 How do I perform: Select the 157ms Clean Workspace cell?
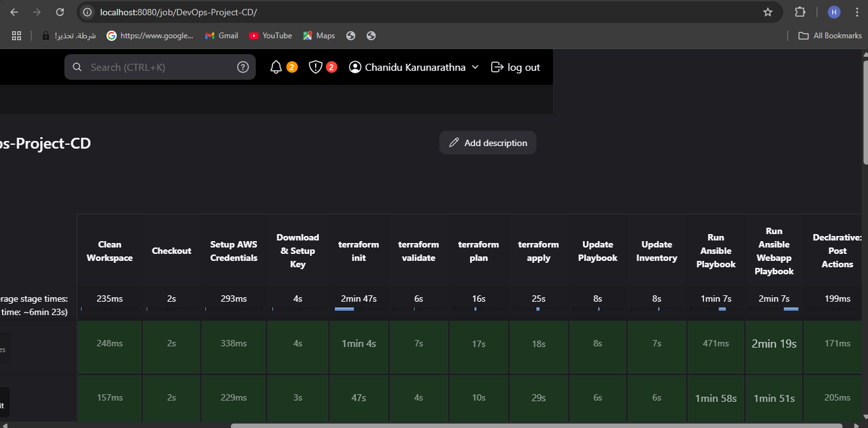coord(110,398)
